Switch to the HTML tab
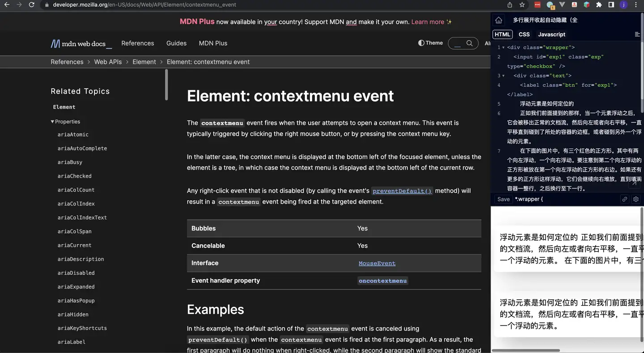 click(502, 34)
